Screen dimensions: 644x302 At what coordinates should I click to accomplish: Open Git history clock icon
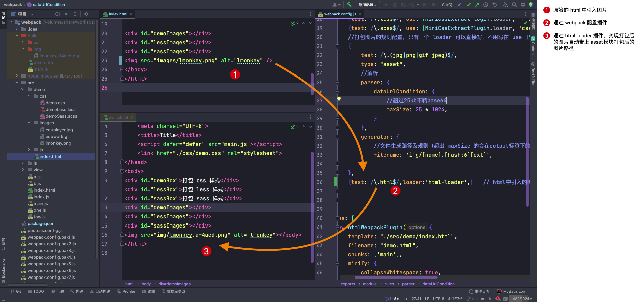tap(486, 5)
